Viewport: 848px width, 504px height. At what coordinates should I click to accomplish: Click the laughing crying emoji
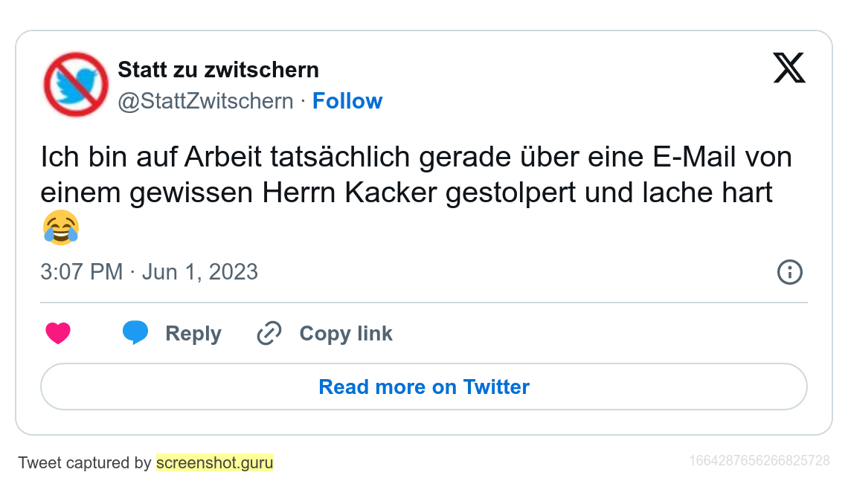61,227
